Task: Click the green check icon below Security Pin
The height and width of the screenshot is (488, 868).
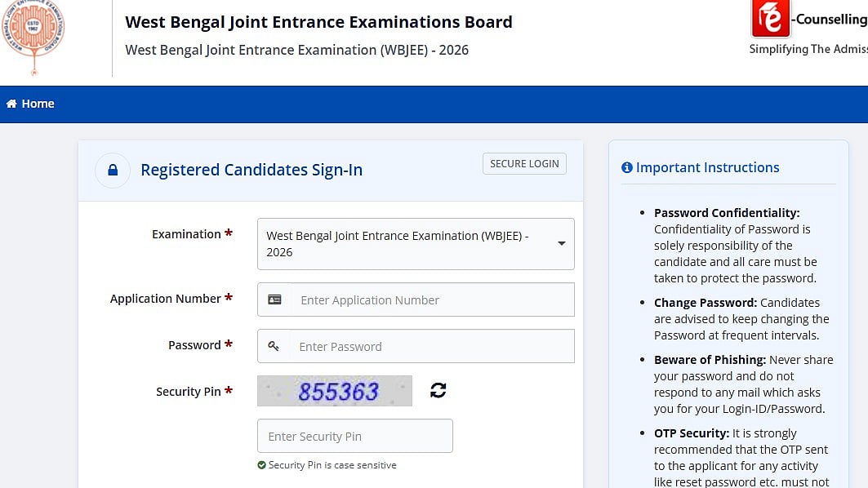Action: click(x=261, y=465)
